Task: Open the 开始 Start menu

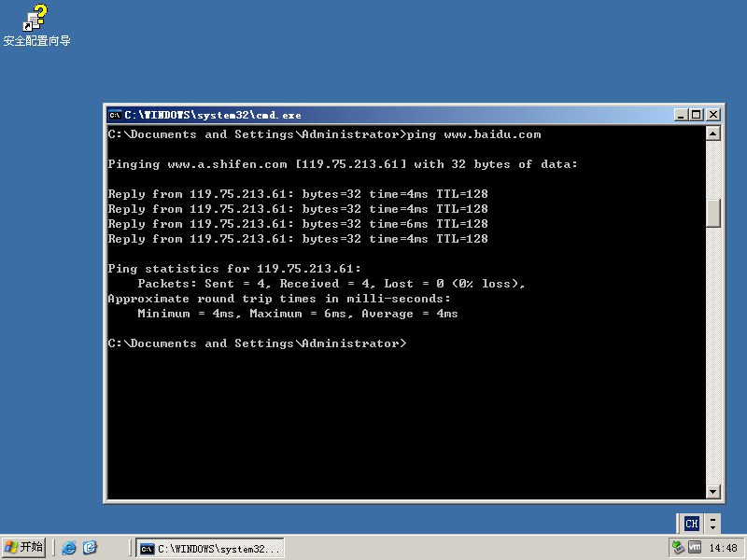Action: (24, 547)
